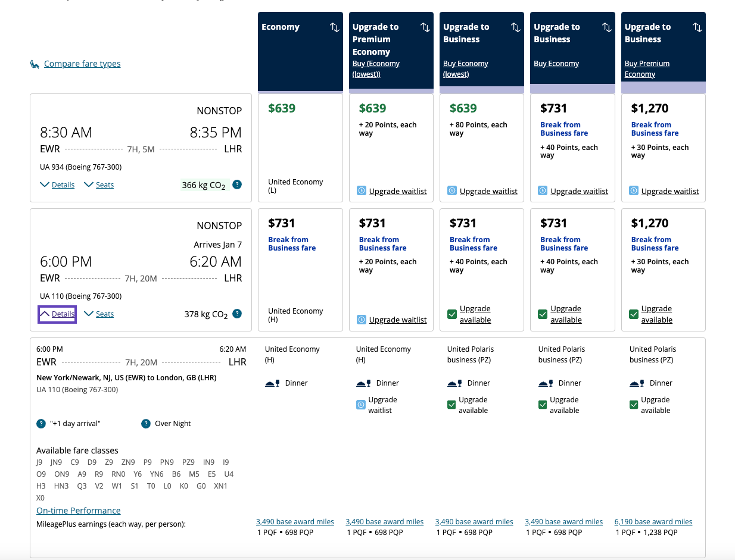This screenshot has width=735, height=560.
Task: Expand Details for the 8:30 AM flight
Action: point(57,184)
